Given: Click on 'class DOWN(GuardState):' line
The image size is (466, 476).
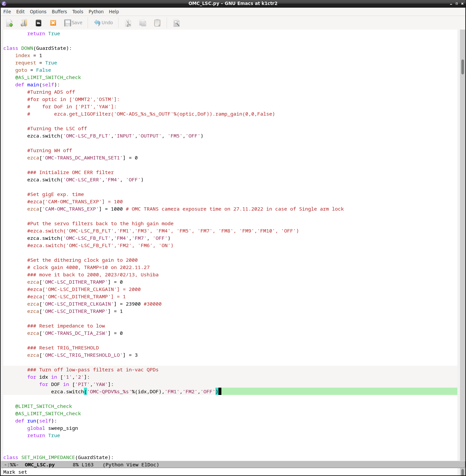Looking at the screenshot, I should tap(38, 48).
